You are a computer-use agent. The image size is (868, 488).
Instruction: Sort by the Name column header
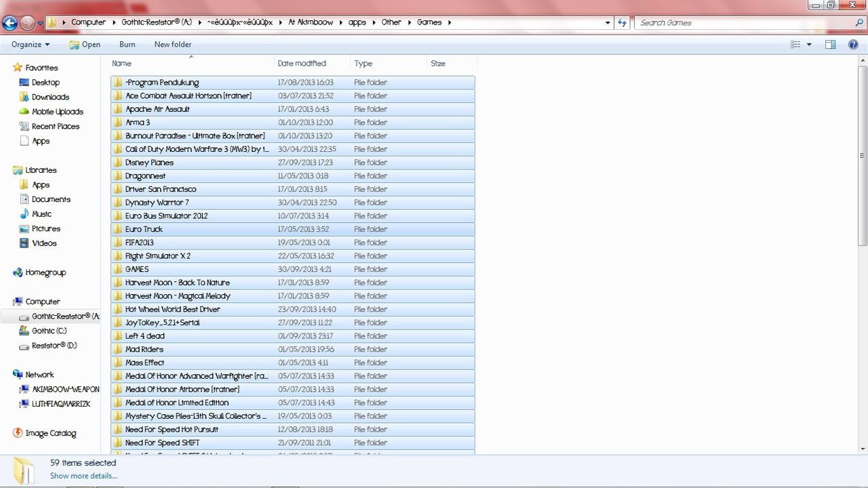coord(192,64)
